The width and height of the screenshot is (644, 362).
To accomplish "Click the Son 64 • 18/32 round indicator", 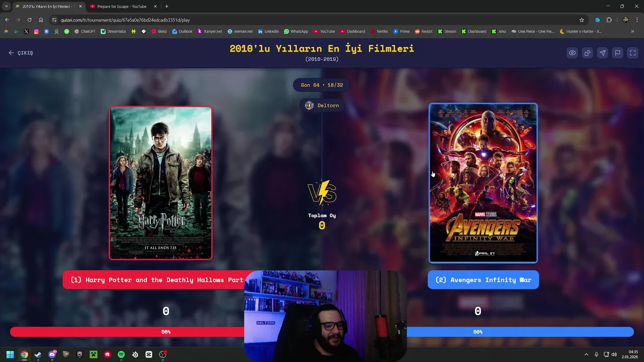I will point(322,85).
